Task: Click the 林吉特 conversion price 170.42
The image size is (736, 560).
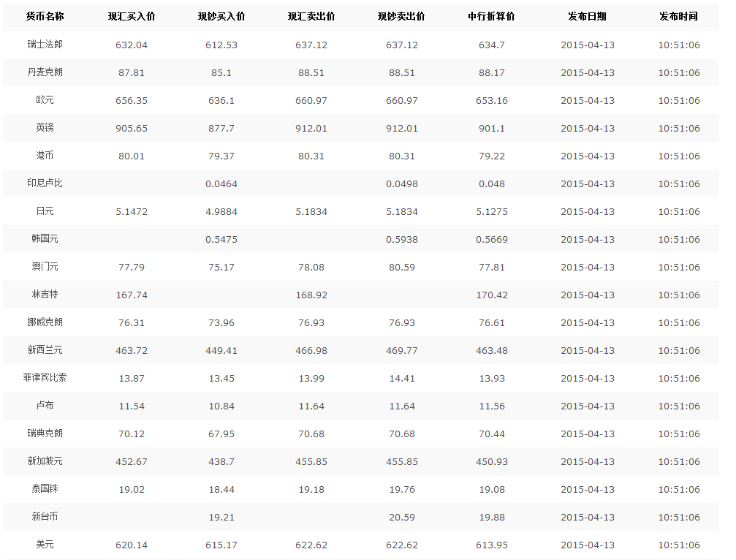Action: (x=491, y=295)
